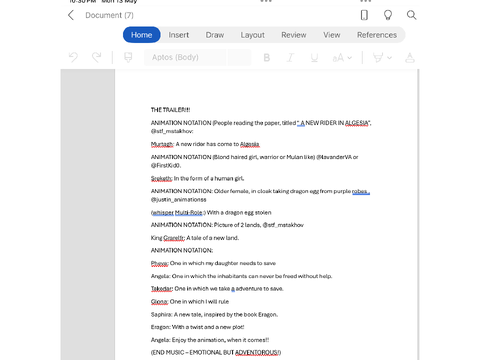
Task: Toggle italic formatting
Action: [x=290, y=58]
